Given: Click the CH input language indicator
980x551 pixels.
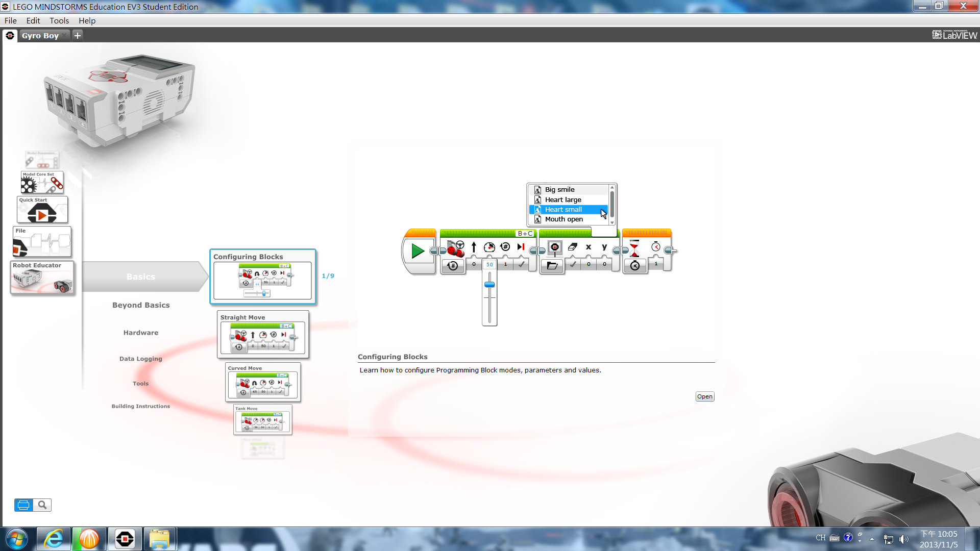Looking at the screenshot, I should pyautogui.click(x=820, y=538).
